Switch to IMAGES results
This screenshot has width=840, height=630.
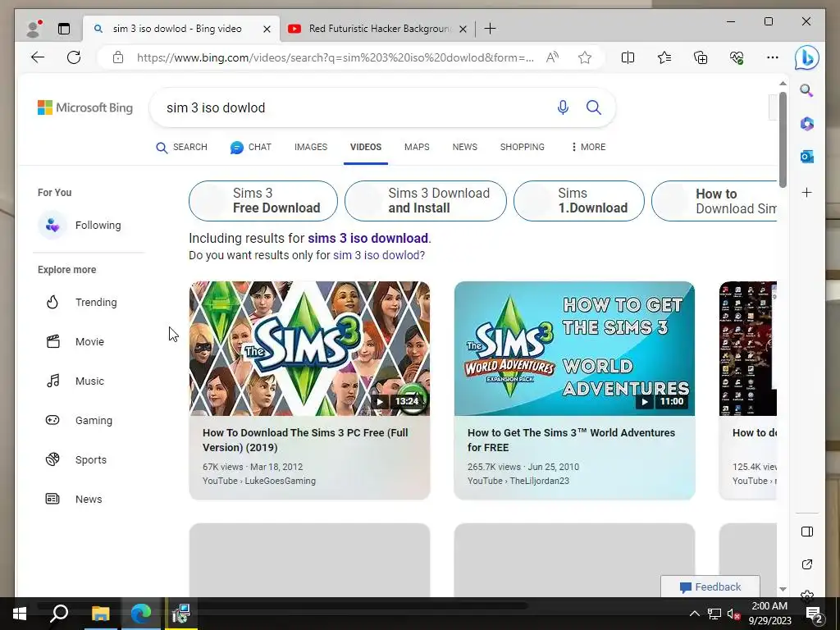(x=311, y=147)
